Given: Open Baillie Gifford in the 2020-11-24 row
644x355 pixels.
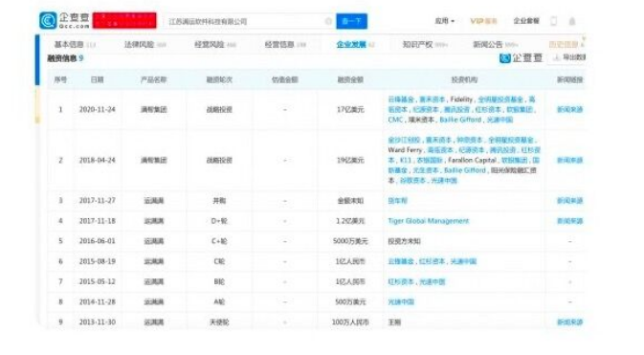Looking at the screenshot, I should click(x=460, y=120).
